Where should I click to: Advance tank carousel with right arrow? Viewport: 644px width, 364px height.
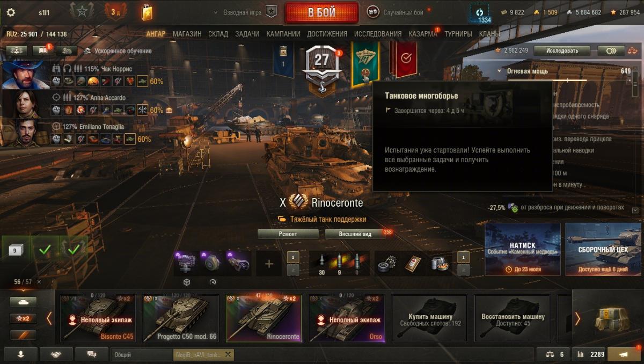pos(577,319)
